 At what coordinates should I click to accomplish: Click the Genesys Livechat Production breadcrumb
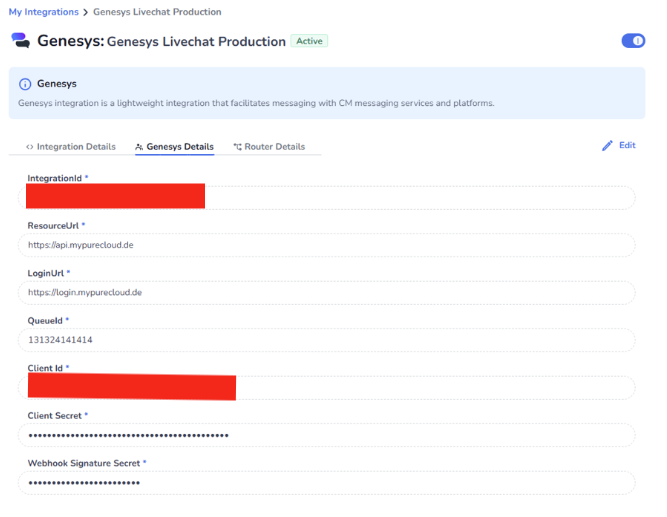click(x=157, y=12)
